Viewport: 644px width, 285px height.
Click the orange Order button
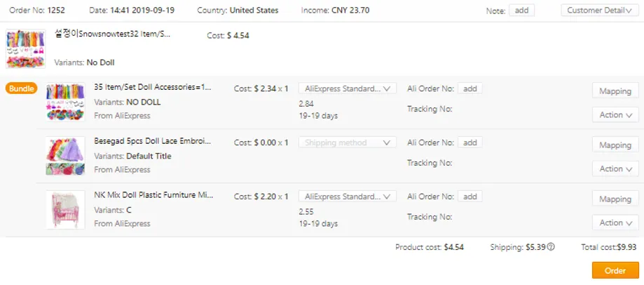tap(615, 271)
